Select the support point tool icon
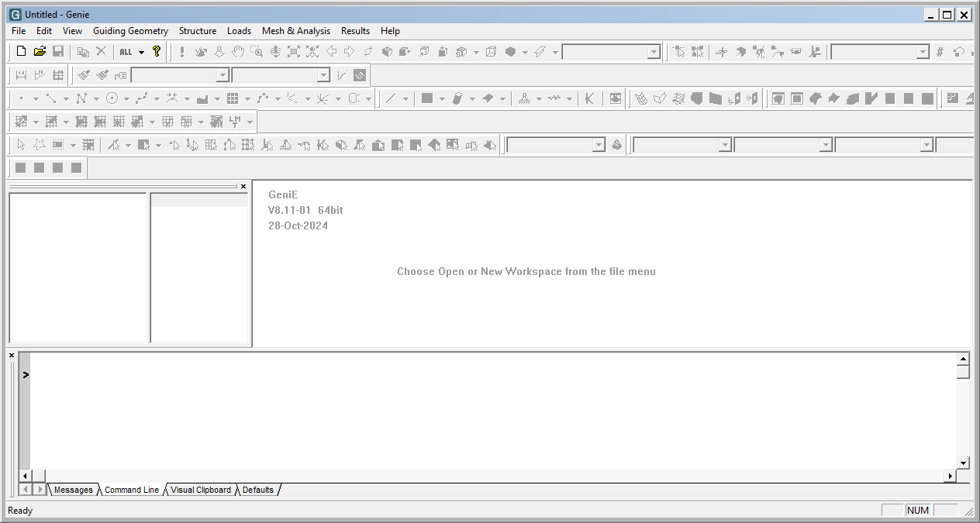The height and width of the screenshot is (523, 980). tap(524, 98)
